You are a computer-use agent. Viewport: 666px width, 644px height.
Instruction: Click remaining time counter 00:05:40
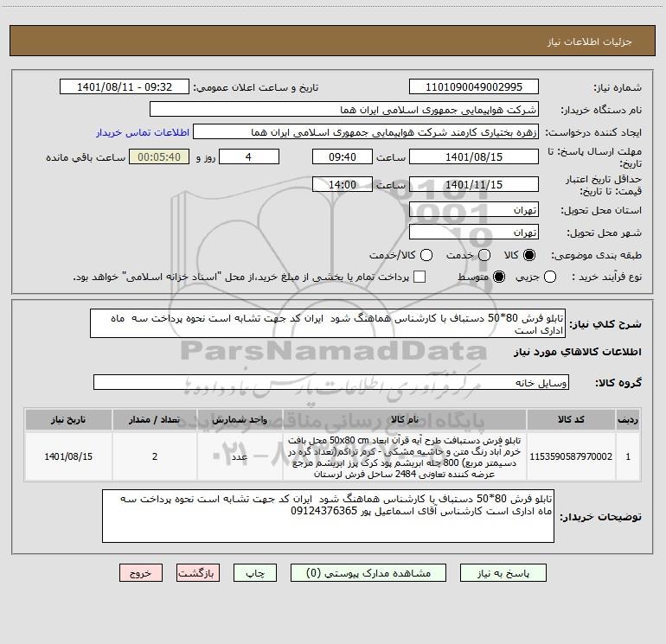(159, 156)
